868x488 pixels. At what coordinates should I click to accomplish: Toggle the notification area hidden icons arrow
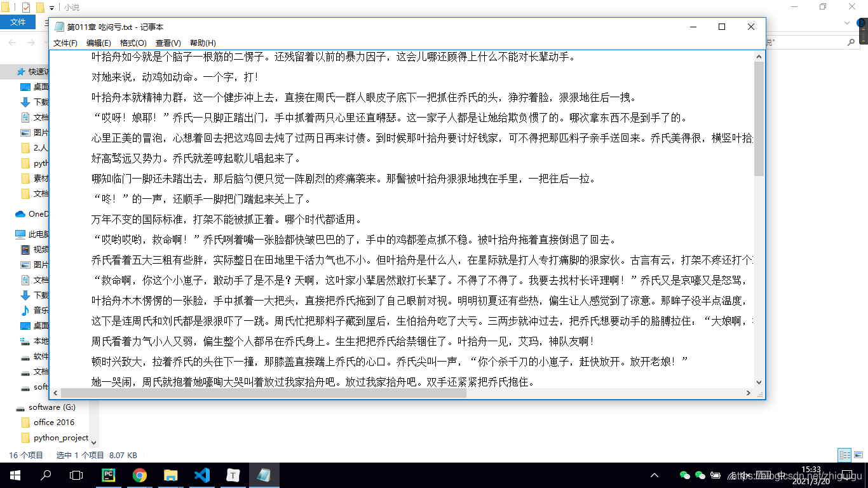click(x=654, y=475)
